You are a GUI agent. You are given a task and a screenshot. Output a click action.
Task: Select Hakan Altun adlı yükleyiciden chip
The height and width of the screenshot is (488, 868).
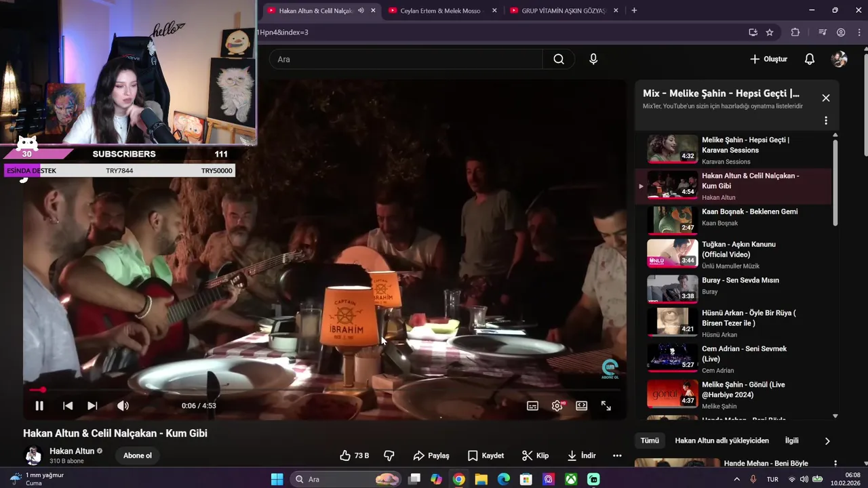pos(722,441)
